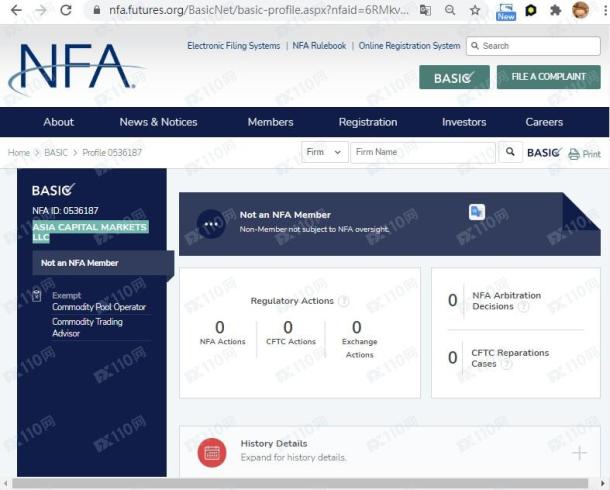Click the Print link text
The width and height of the screenshot is (610, 490).
click(591, 154)
